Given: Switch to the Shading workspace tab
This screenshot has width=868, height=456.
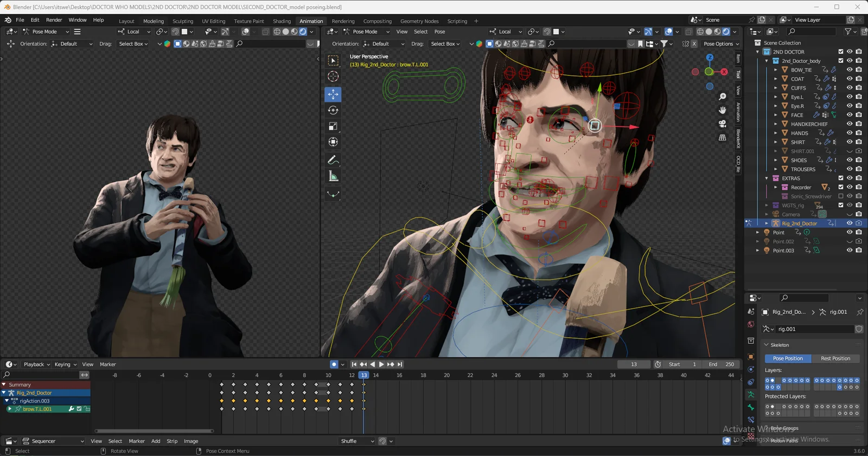Looking at the screenshot, I should [282, 21].
